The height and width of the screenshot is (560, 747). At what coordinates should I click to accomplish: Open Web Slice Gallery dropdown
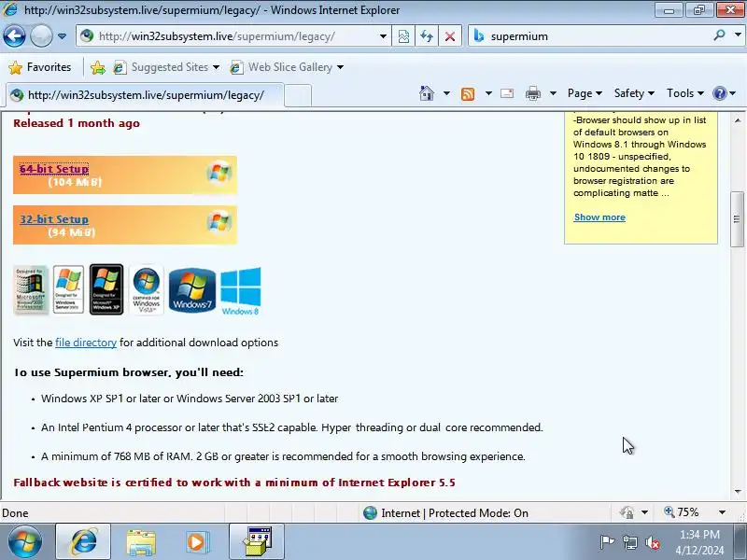click(287, 67)
